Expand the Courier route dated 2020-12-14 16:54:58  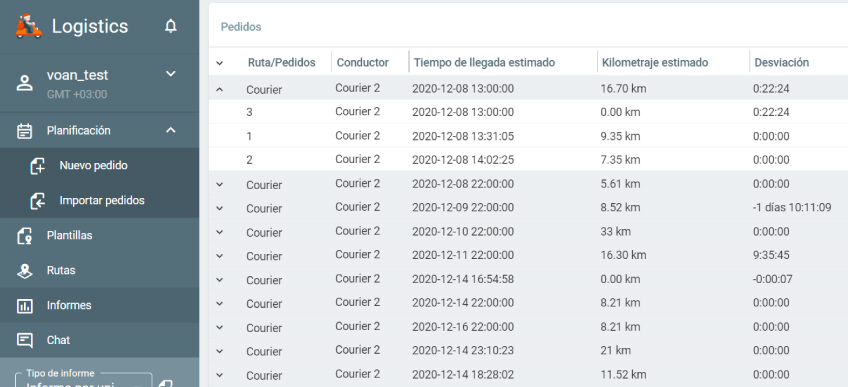(x=220, y=279)
